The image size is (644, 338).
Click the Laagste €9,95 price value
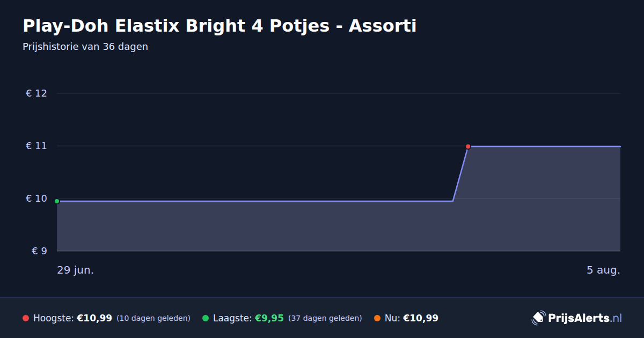click(x=269, y=318)
